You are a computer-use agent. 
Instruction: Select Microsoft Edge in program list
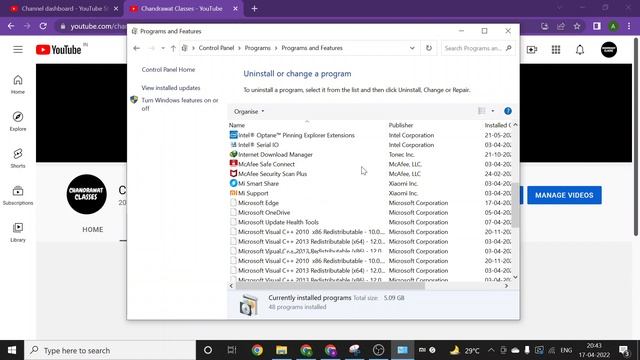[369, 203]
